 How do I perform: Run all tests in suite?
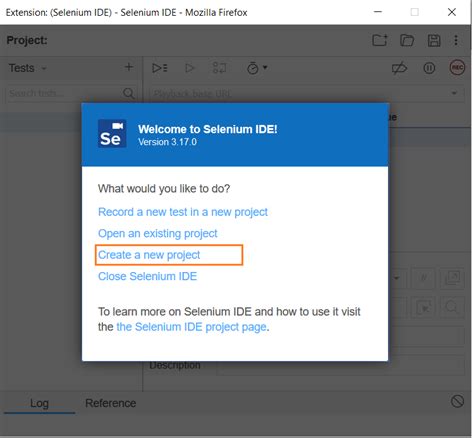160,68
